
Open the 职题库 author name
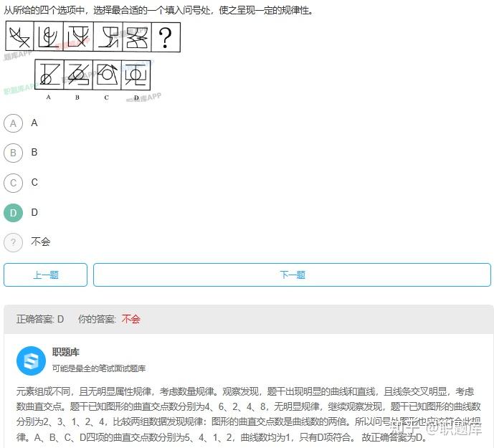[65, 352]
